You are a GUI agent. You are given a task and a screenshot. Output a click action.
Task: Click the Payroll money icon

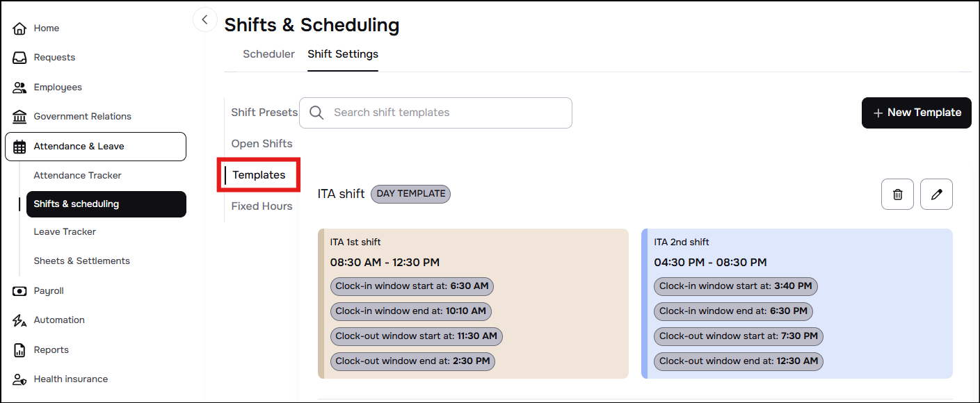click(x=19, y=291)
